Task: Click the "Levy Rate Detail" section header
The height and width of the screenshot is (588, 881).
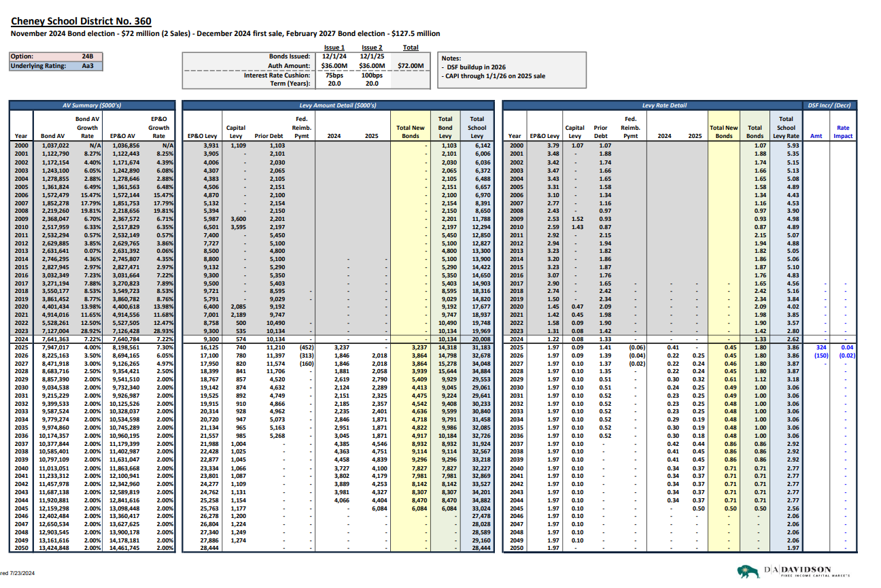Action: coord(653,105)
